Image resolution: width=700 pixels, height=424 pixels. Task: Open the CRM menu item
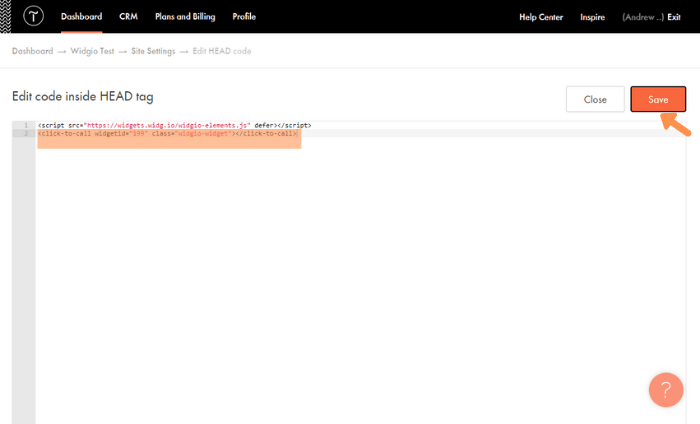click(x=128, y=17)
